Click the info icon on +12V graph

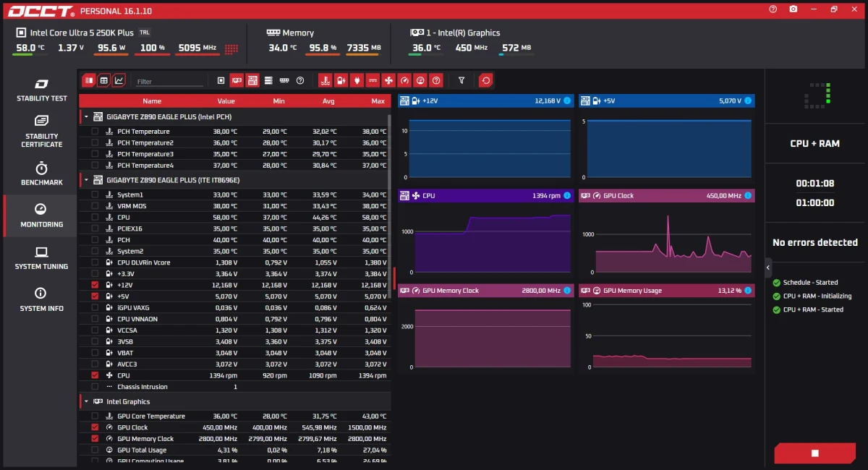(x=566, y=101)
